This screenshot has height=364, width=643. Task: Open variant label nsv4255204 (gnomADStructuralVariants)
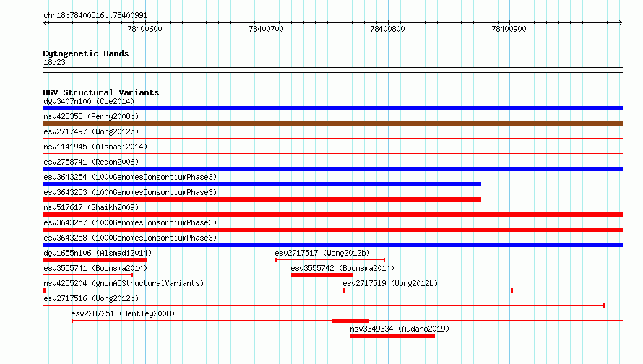point(124,283)
